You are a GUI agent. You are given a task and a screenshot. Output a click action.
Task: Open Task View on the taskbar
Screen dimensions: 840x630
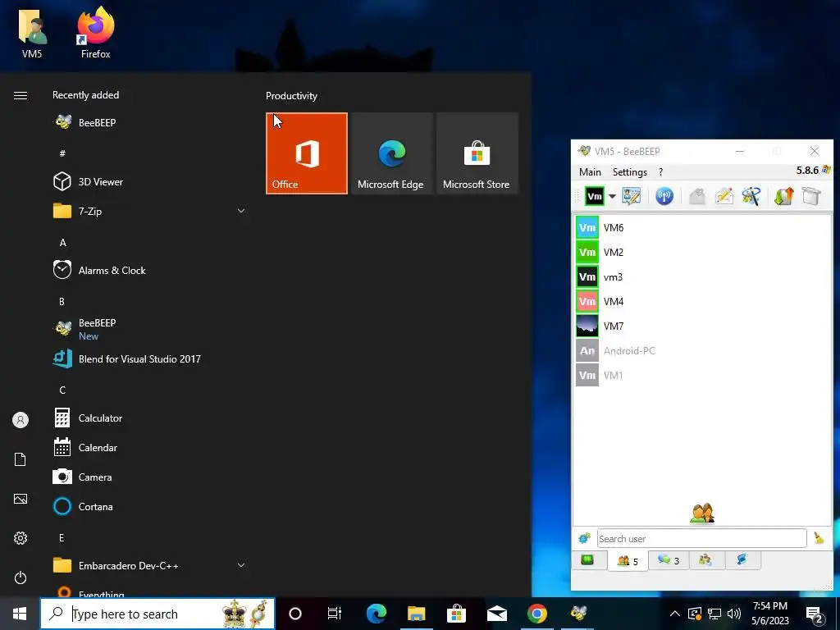coord(335,614)
